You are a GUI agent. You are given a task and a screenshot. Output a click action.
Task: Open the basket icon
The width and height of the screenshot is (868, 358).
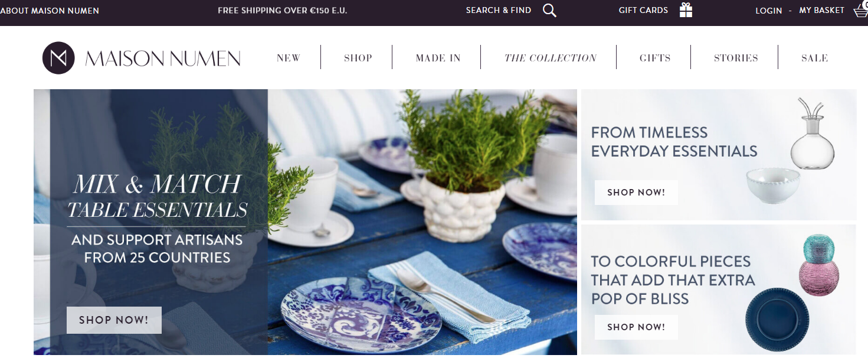coord(861,10)
